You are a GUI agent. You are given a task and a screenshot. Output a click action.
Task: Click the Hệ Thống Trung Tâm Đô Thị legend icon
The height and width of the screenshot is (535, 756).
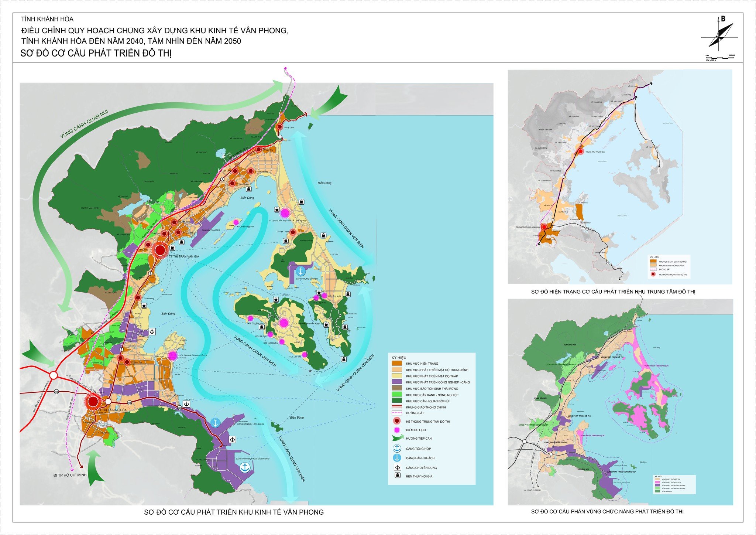click(397, 421)
